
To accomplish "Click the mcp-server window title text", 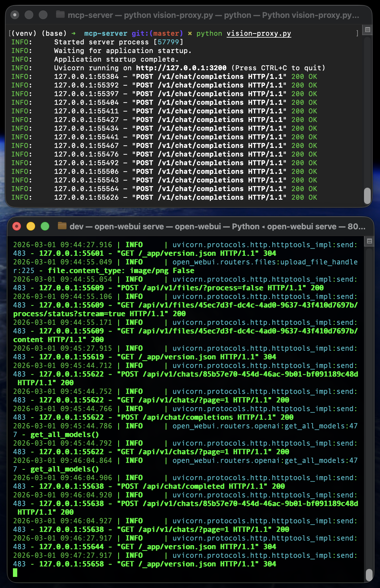I will (x=213, y=15).
